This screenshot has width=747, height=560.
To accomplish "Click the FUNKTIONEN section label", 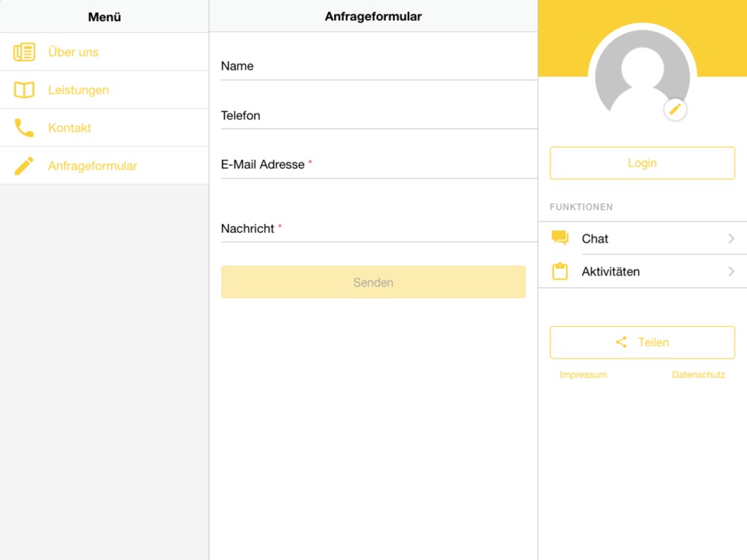I will pos(581,207).
